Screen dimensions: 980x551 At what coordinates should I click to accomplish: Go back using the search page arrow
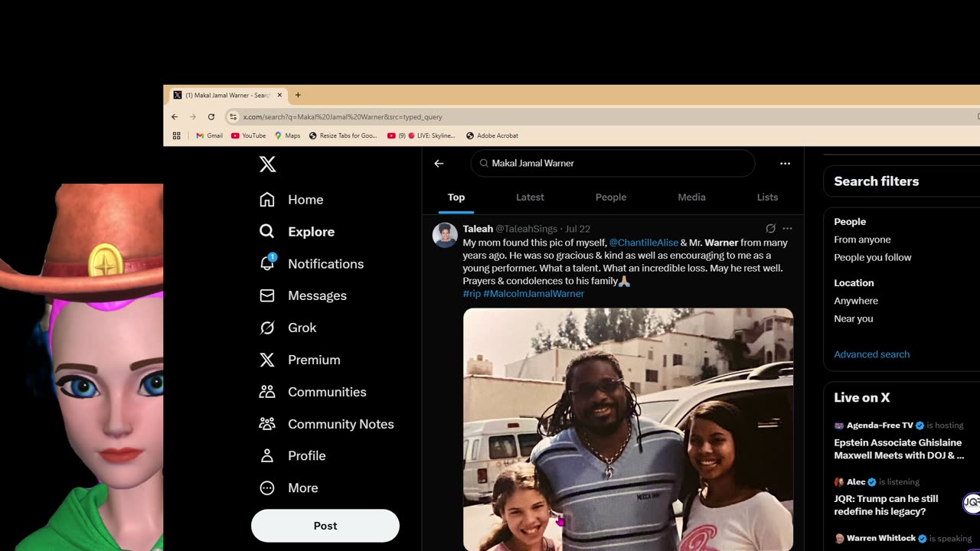pyautogui.click(x=439, y=163)
